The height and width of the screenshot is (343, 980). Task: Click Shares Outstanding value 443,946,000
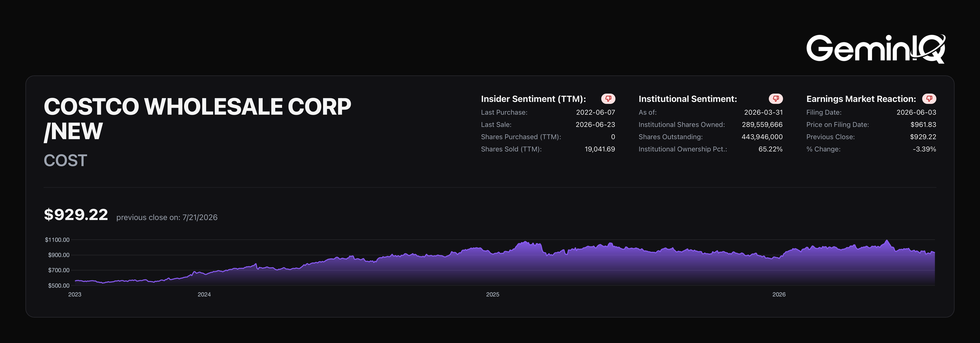(762, 137)
